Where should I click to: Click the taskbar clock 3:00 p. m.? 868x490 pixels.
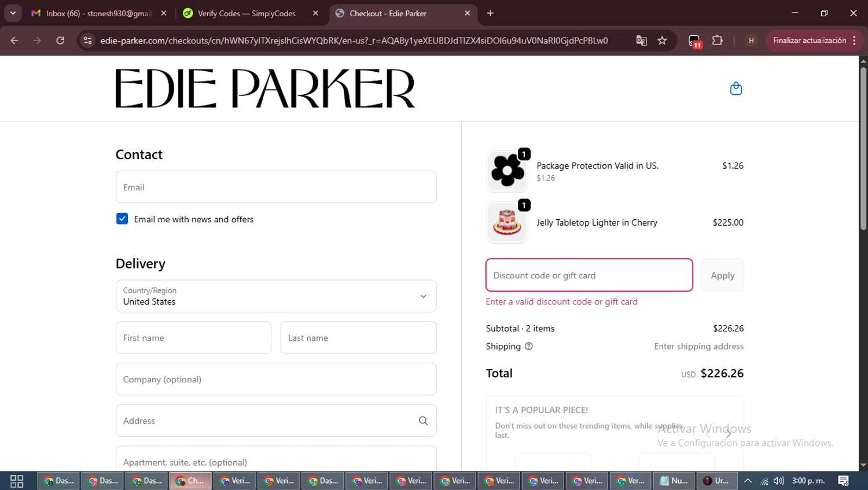coord(808,481)
